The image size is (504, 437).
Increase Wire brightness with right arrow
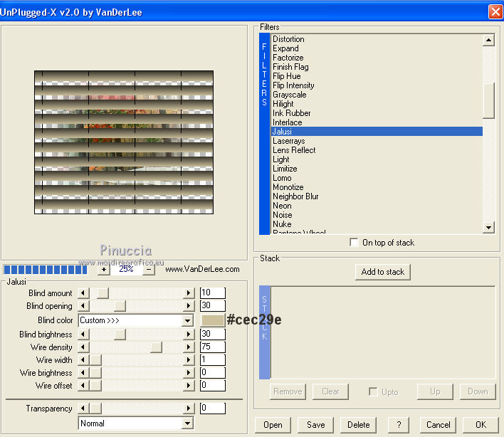[189, 373]
